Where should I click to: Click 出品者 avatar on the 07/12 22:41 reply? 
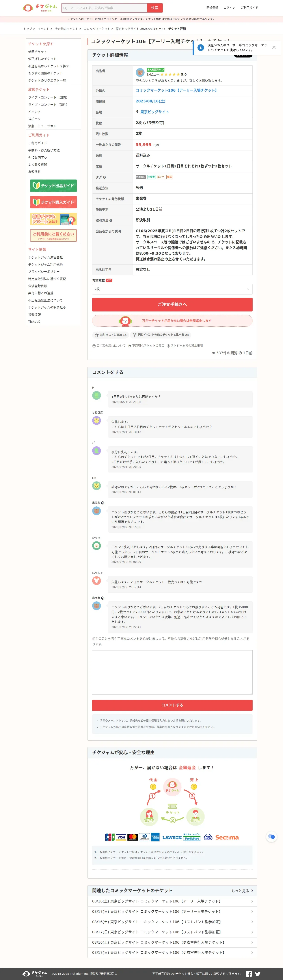click(96, 606)
